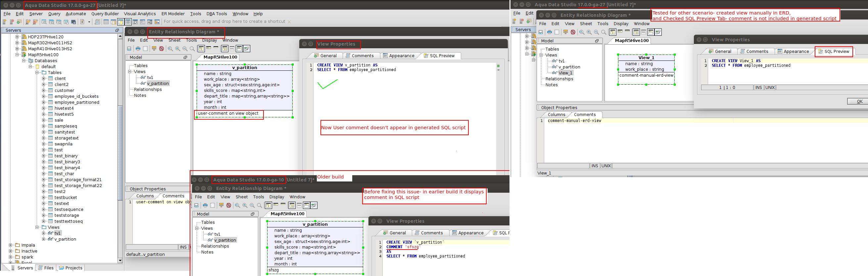Switch to the Comments tab in the top-left window's View Properties
The image size is (868, 276).
(360, 56)
